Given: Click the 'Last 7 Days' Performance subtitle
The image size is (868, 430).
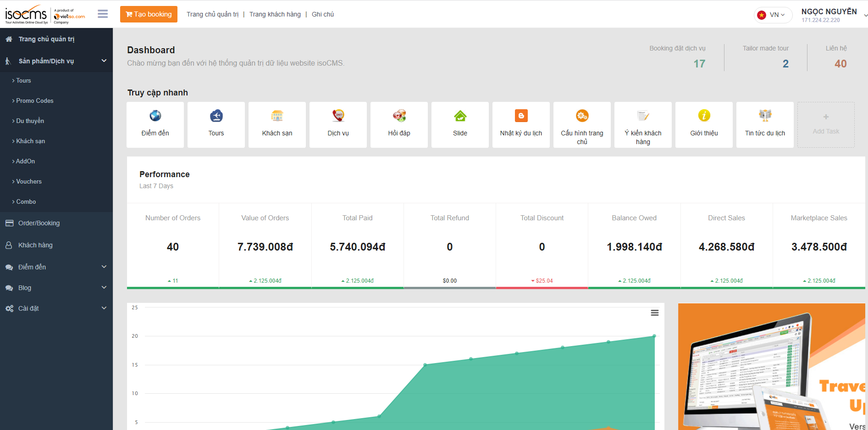Looking at the screenshot, I should [156, 186].
